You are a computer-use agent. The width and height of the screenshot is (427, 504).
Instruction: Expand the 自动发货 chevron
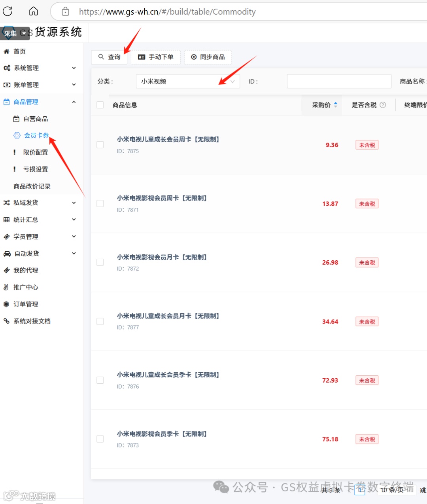74,254
